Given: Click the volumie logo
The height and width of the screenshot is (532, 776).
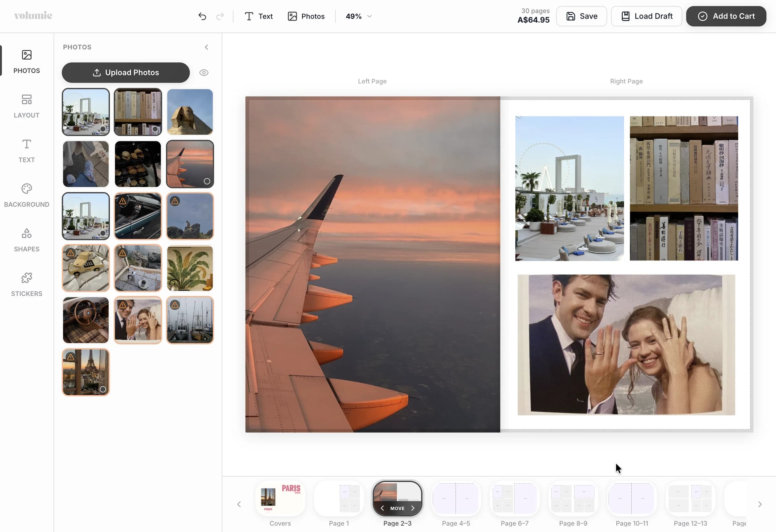Looking at the screenshot, I should pos(33,16).
